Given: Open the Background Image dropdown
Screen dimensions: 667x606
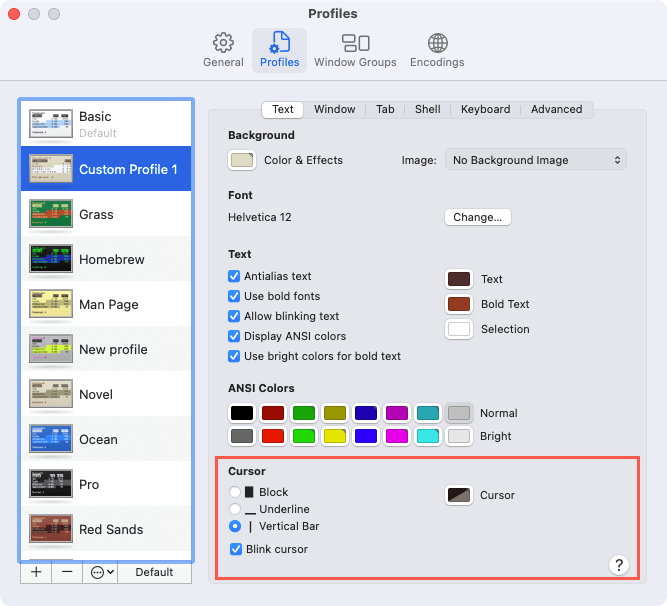Looking at the screenshot, I should click(536, 160).
